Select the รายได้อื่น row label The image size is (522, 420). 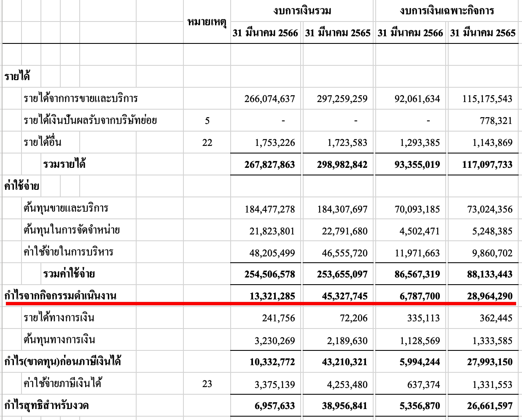pyautogui.click(x=42, y=143)
